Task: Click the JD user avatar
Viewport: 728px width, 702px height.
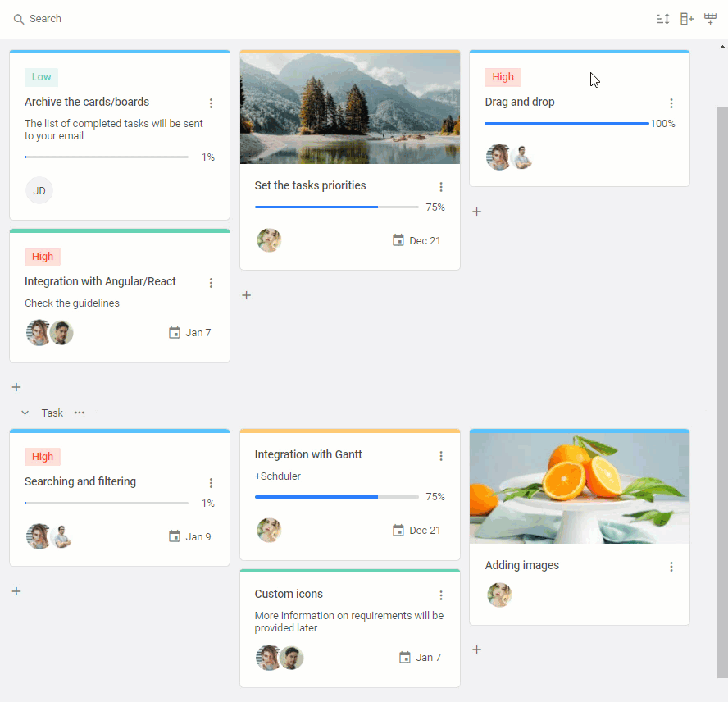Action: (39, 190)
